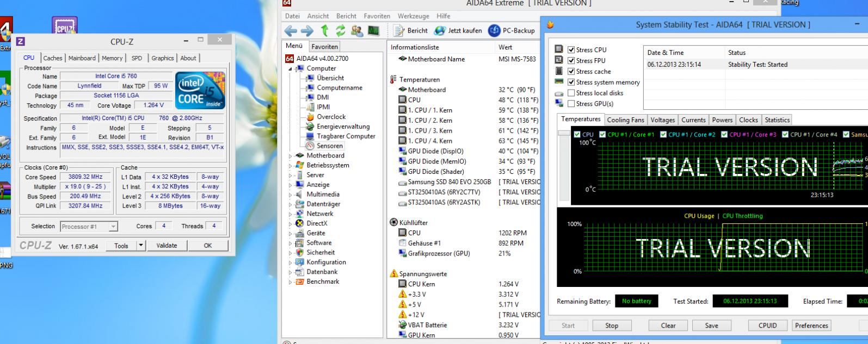Go back with AIDA64 blue left arrow
This screenshot has height=344, width=868.
click(x=291, y=30)
